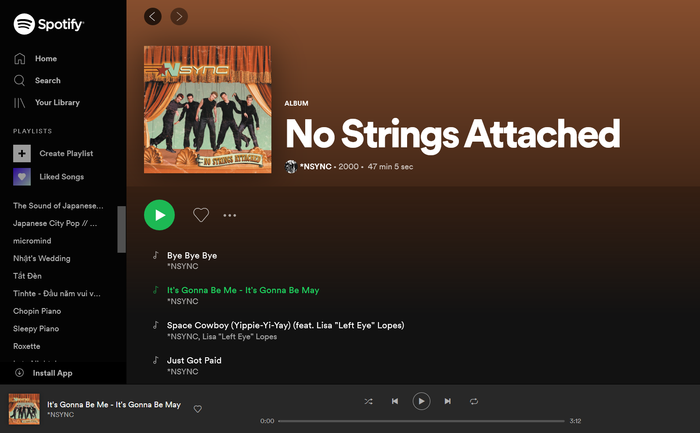Click the plus icon to create playlist
This screenshot has height=433, width=700.
pyautogui.click(x=22, y=154)
